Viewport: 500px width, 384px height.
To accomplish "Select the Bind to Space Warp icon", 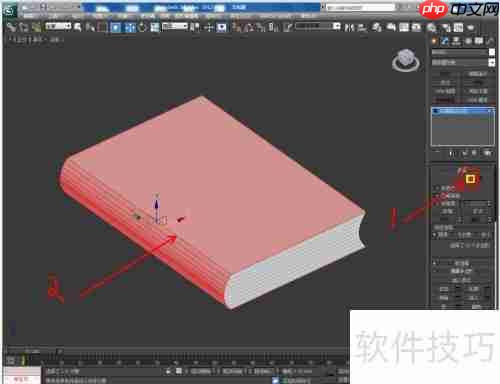I will 37,27.
